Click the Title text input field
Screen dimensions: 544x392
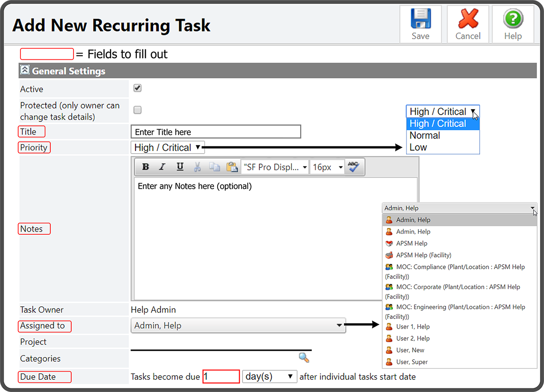pos(215,132)
